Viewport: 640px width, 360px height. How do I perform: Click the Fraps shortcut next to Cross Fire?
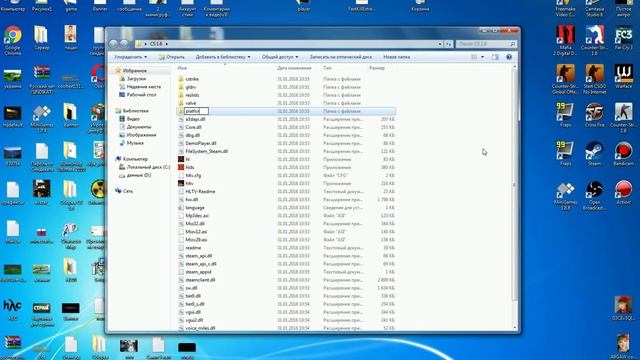click(x=565, y=115)
